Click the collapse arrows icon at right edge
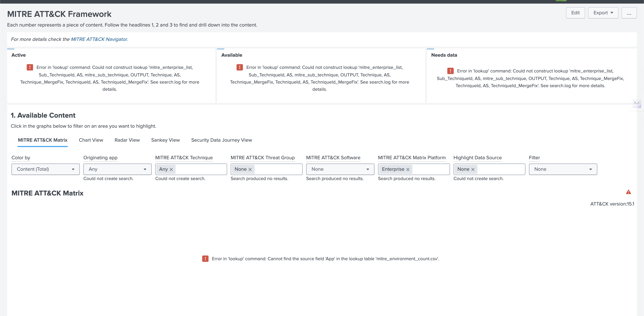 [x=636, y=103]
